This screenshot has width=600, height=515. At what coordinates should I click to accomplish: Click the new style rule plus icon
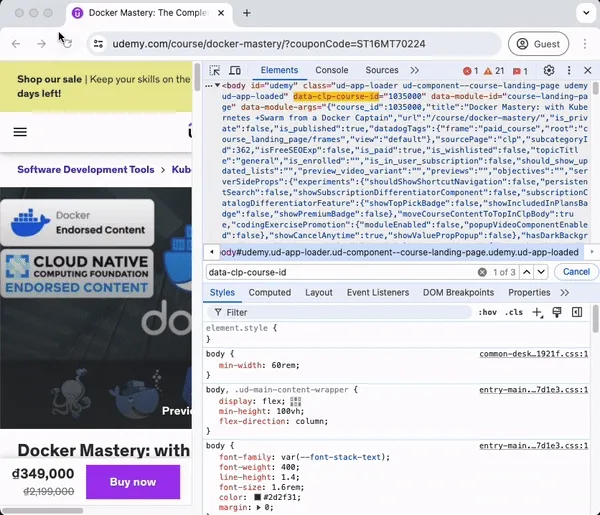point(537,313)
